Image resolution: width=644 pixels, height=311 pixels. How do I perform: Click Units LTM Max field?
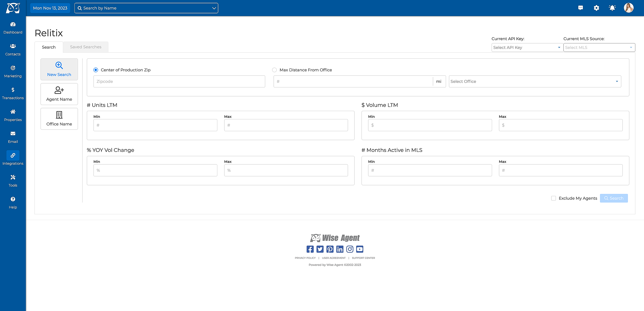click(x=286, y=125)
